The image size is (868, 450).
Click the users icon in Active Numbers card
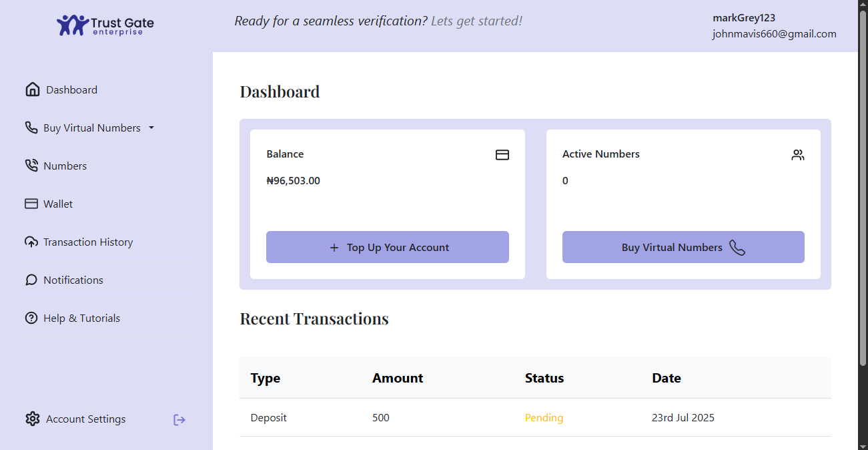tap(797, 155)
